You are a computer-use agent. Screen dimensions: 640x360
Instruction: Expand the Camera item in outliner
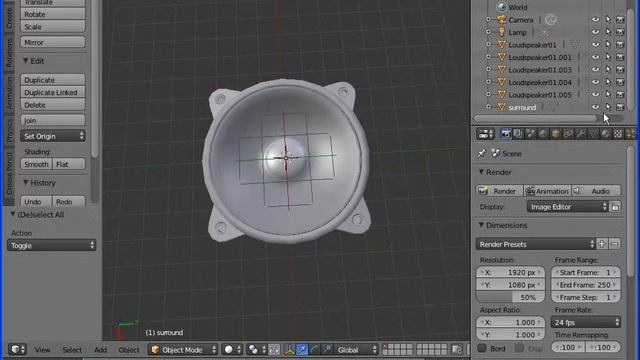pyautogui.click(x=488, y=20)
